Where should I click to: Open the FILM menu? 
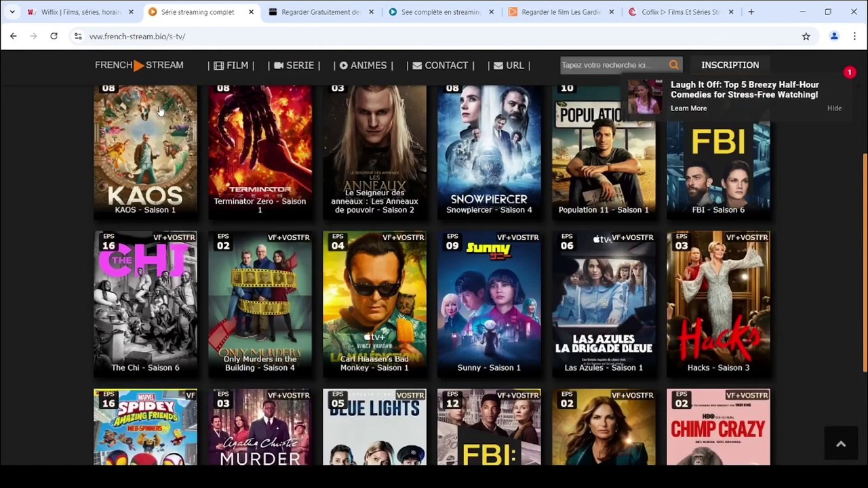click(x=231, y=65)
